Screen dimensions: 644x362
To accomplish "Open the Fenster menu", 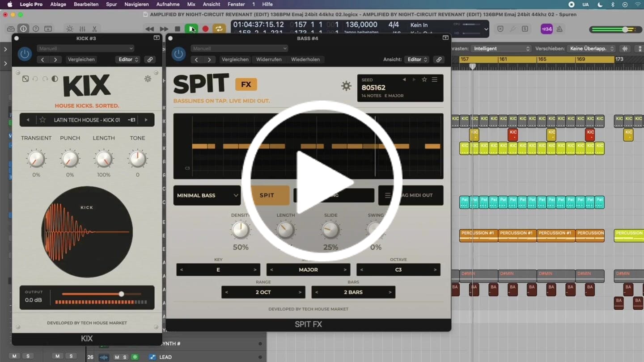I will coord(236,4).
